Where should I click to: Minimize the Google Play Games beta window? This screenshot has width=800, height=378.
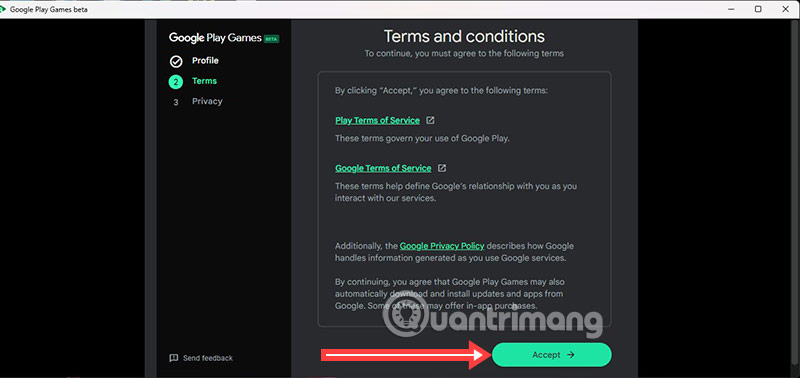point(731,9)
